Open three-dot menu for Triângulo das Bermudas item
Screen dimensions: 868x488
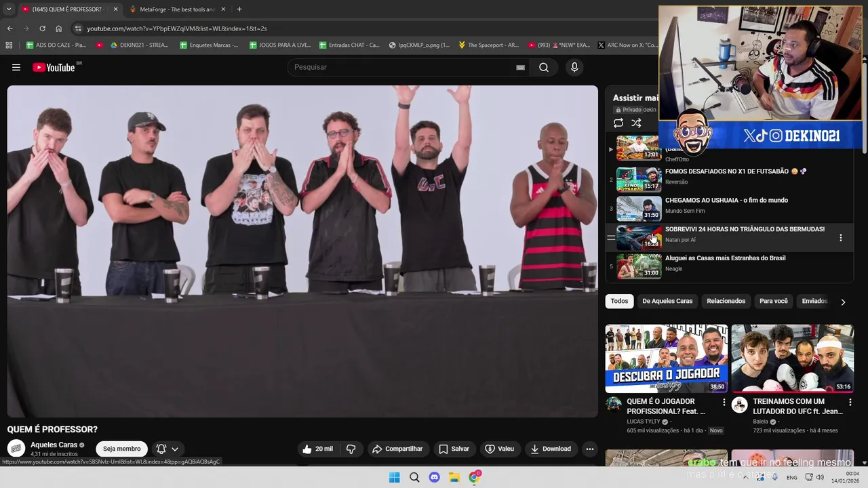pyautogui.click(x=841, y=238)
